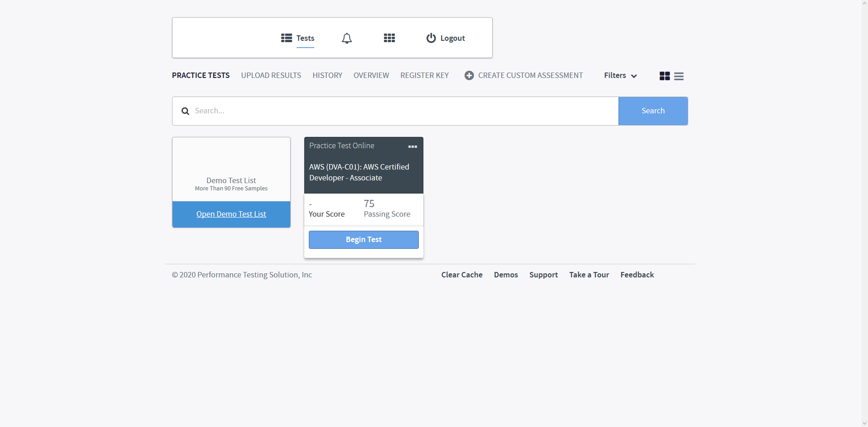Viewport: 868px width, 427px height.
Task: Switch to list view layout
Action: point(679,76)
